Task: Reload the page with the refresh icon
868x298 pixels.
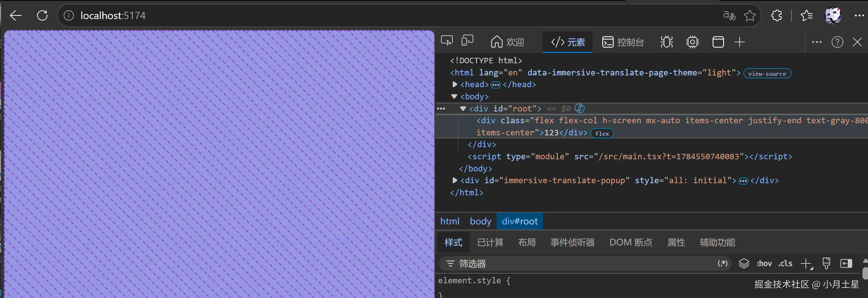Action: 42,15
